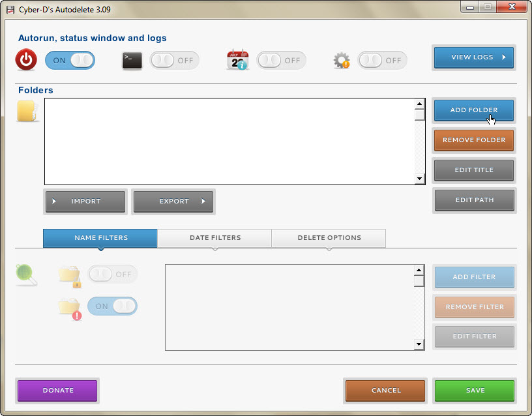Open the Delete Options tab

click(329, 238)
